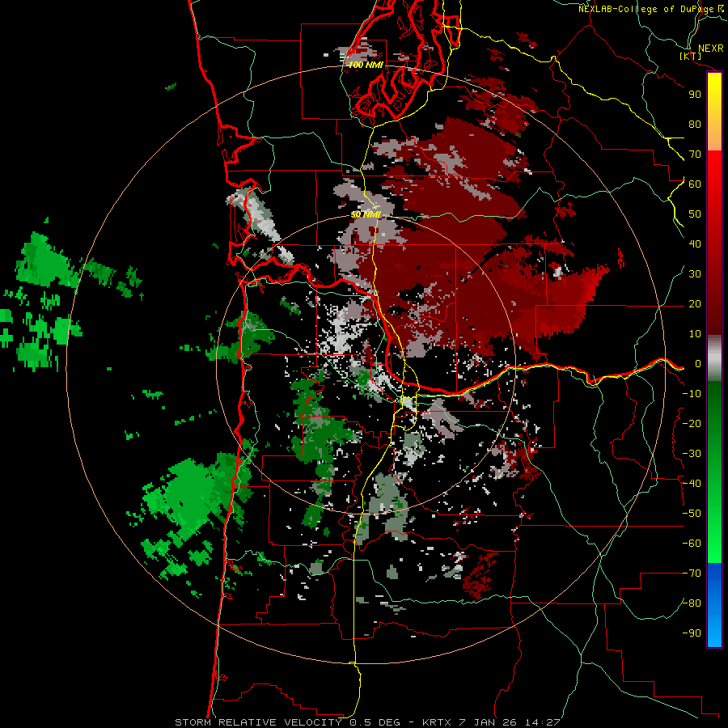
Task: Click the 50 NMI range ring label
Action: [366, 214]
